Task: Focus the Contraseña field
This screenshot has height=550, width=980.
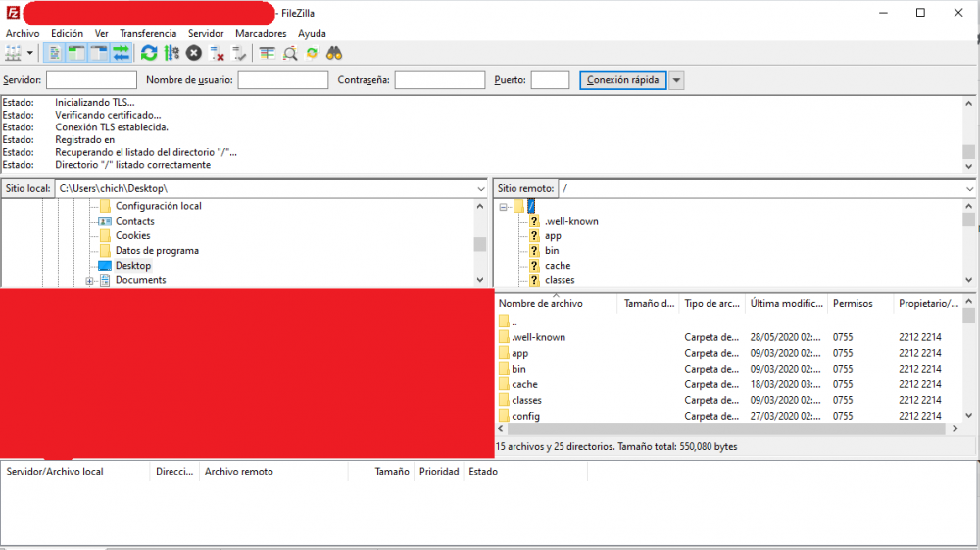Action: pos(439,80)
